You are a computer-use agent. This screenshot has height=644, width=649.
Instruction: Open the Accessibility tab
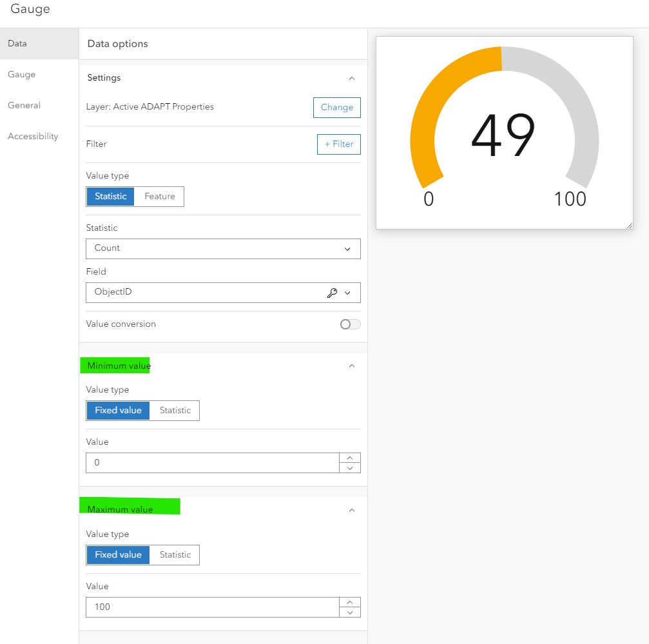(33, 136)
